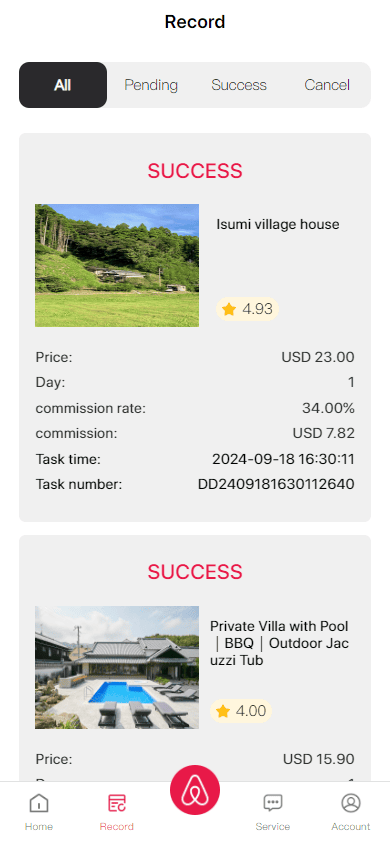The width and height of the screenshot is (390, 844).
Task: Click the first SUCCESS status heading
Action: click(195, 171)
